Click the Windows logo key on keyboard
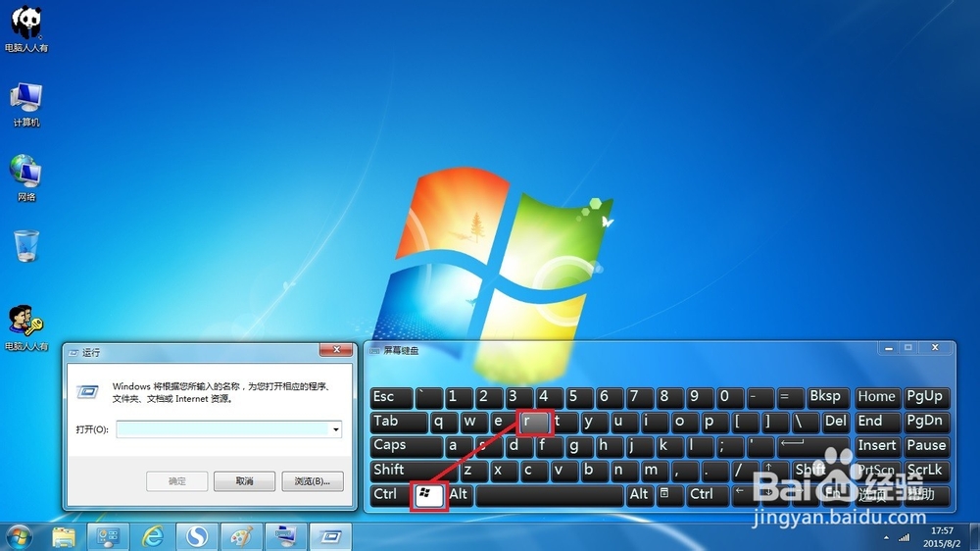The width and height of the screenshot is (980, 551). (x=428, y=495)
